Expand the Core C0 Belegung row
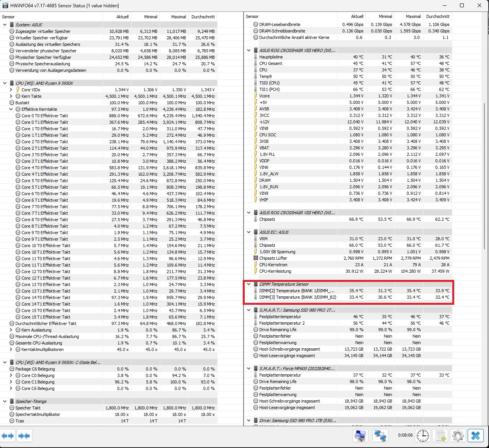Screen dimensions: 489x448 coord(11,375)
